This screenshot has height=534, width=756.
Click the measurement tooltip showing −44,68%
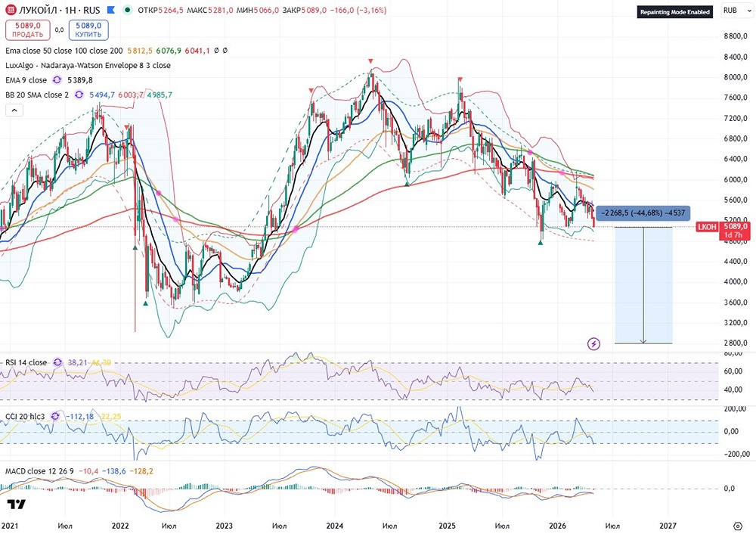tap(643, 213)
